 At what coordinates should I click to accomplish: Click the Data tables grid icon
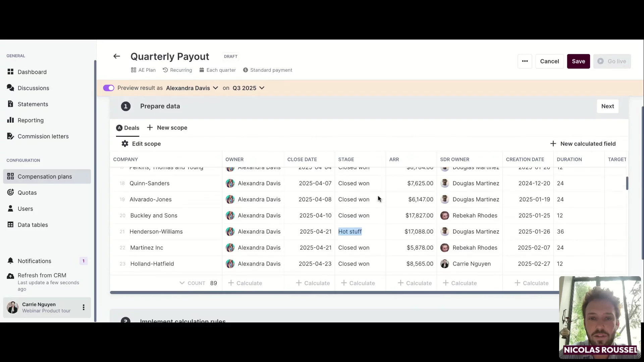10,225
